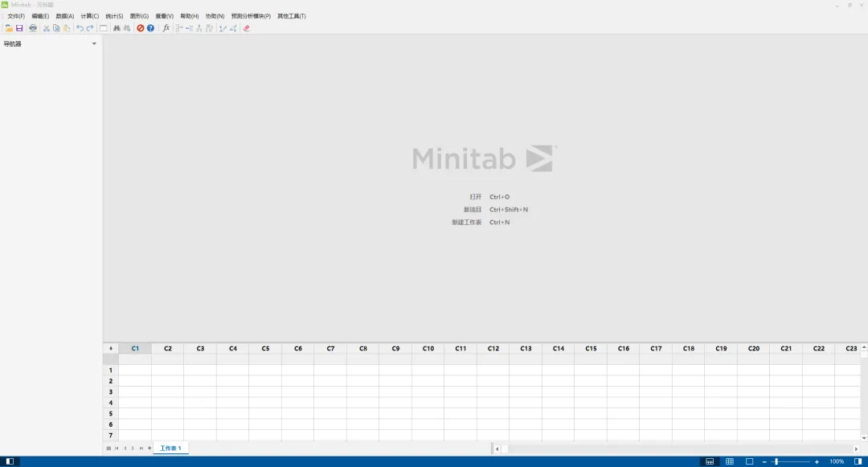Select split output and worksheet view icon
Image resolution: width=868 pixels, height=467 pixels.
tap(710, 461)
